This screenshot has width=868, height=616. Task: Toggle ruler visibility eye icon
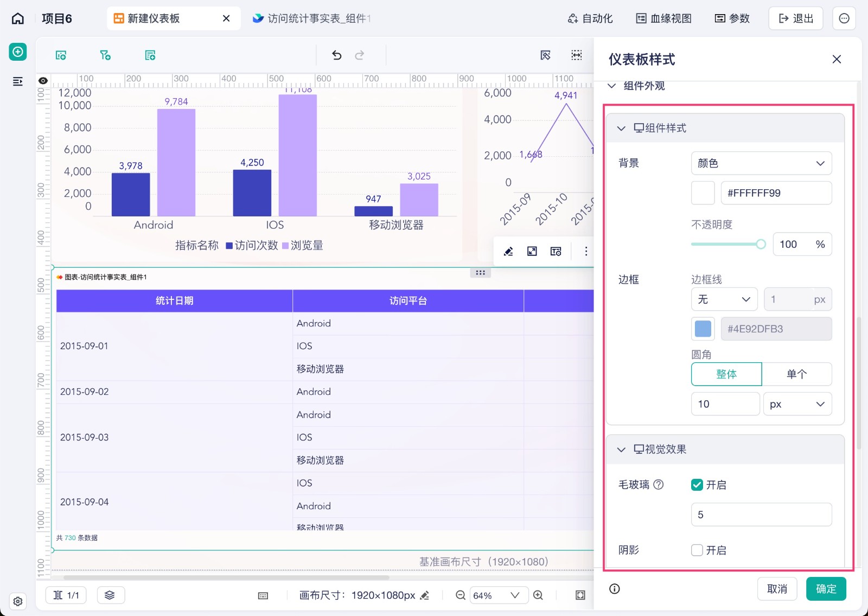click(x=43, y=81)
